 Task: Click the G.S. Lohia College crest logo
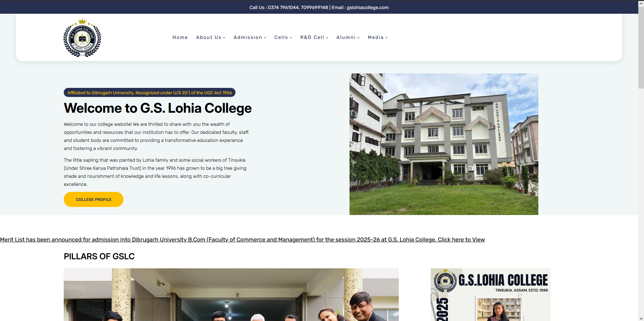point(82,38)
